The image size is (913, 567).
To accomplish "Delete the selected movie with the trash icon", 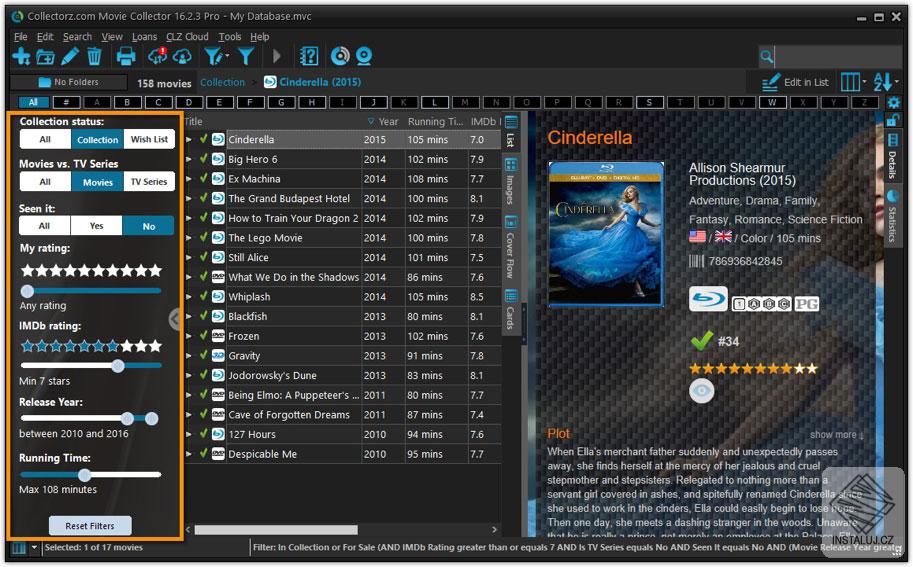I will pos(94,56).
